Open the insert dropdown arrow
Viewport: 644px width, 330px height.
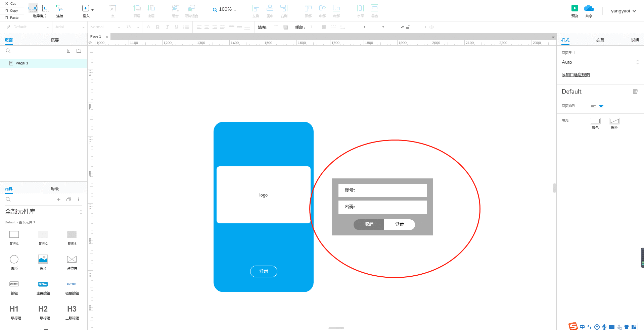(x=93, y=10)
